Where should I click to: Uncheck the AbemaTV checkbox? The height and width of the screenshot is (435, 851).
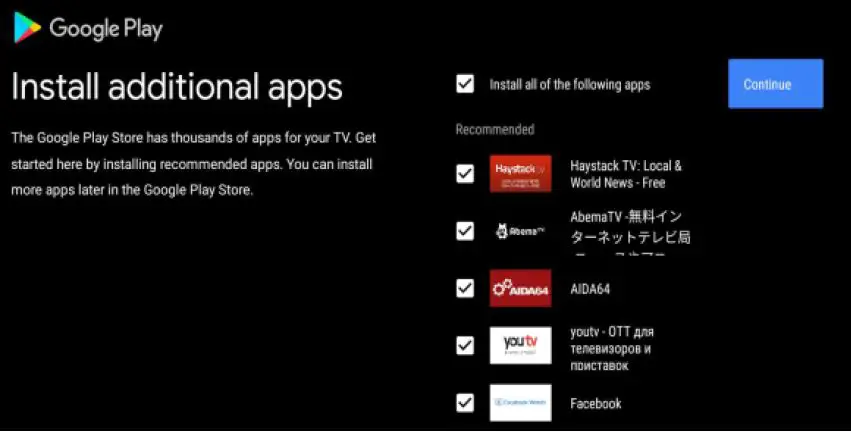(465, 231)
